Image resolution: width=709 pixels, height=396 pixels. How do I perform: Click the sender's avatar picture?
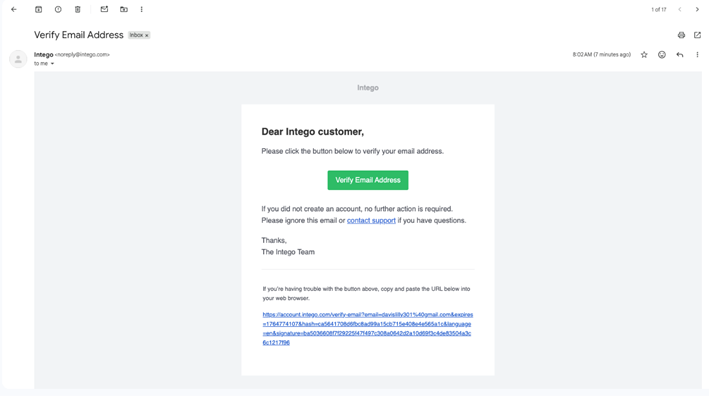18,59
